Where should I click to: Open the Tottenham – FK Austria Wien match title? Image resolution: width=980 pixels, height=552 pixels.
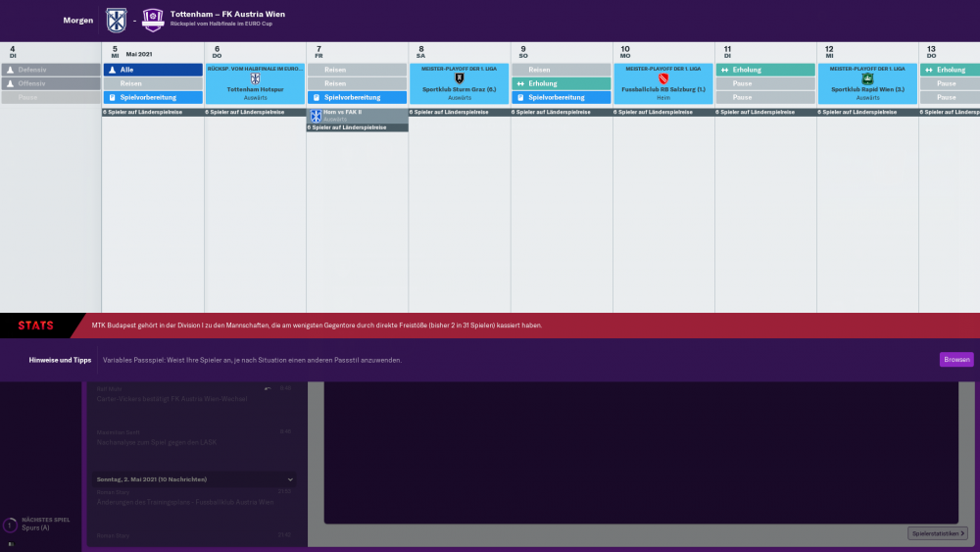click(227, 14)
